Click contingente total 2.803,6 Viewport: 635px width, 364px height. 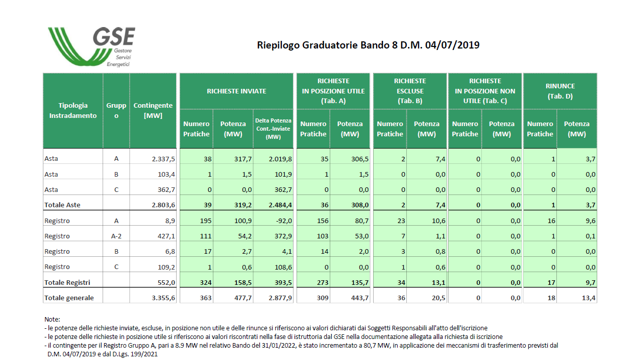click(x=163, y=205)
